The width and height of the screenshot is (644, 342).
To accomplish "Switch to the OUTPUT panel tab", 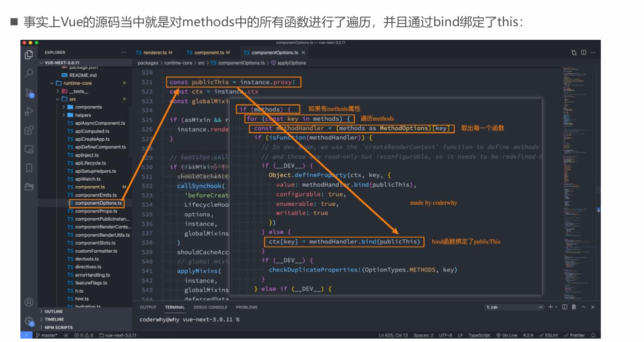I will pos(148,307).
